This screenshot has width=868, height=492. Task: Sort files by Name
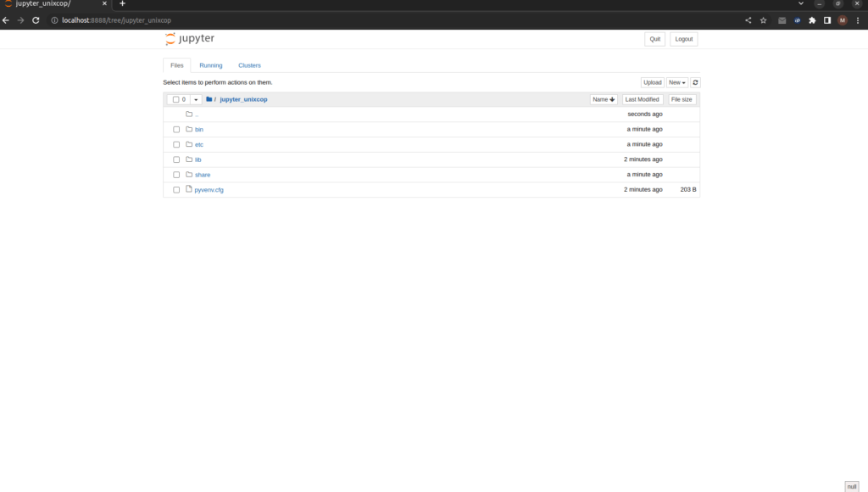pos(604,100)
